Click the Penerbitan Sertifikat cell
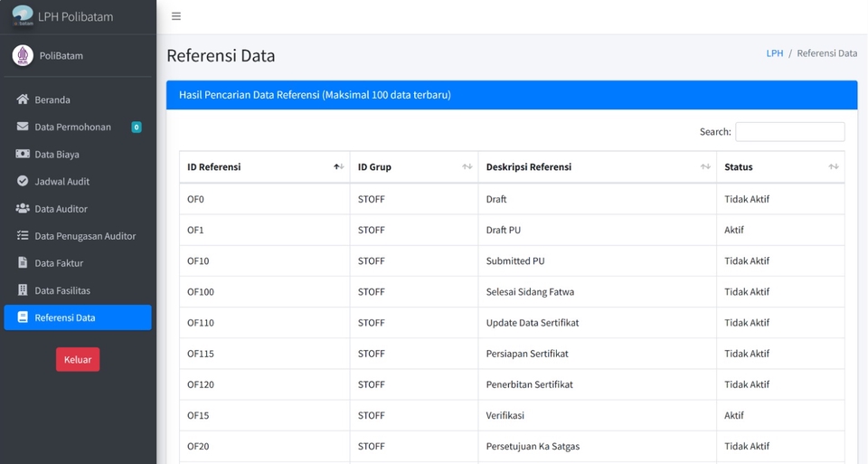Viewport: 868px width, 464px height. pyautogui.click(x=598, y=384)
